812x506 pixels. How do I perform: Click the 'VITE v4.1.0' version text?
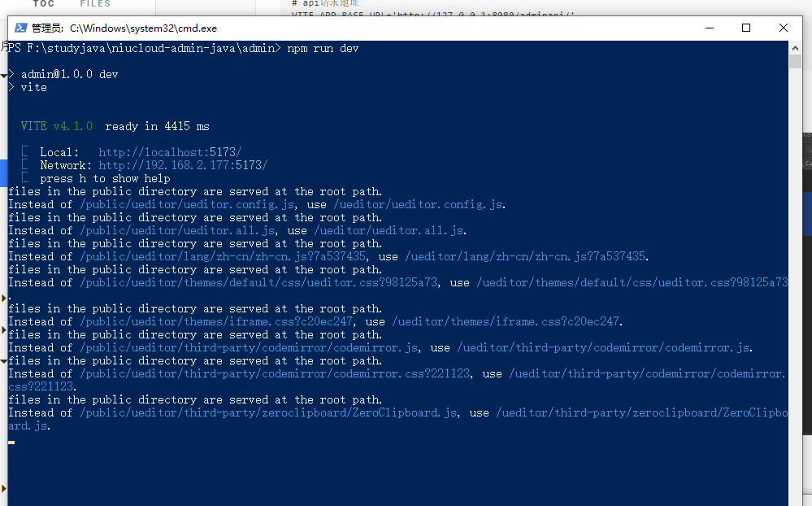click(56, 127)
